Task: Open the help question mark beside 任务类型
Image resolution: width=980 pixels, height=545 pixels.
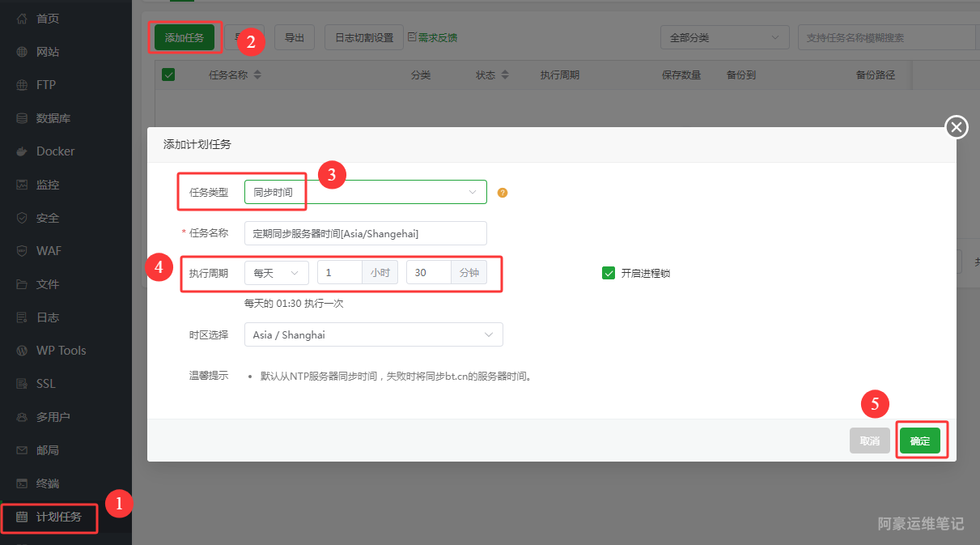Action: (x=502, y=192)
